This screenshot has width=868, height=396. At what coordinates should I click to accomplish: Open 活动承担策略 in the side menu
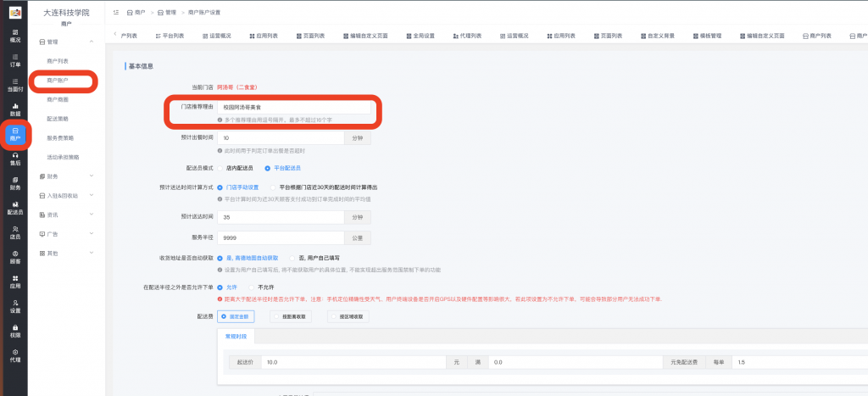(x=63, y=157)
